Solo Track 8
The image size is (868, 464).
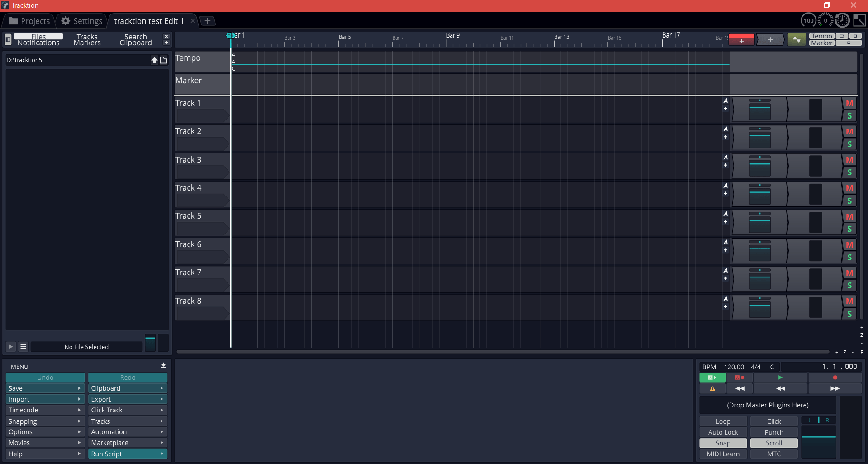click(x=849, y=314)
